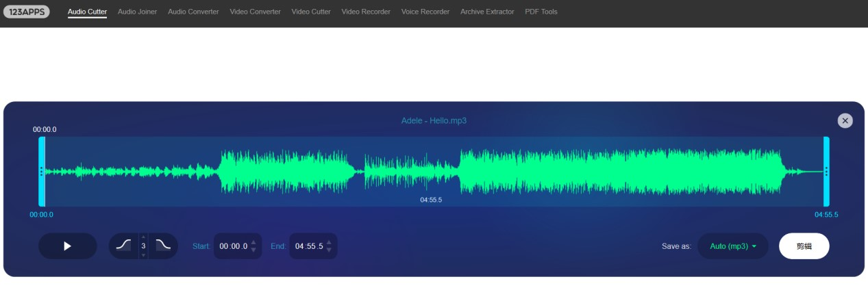
Task: Decrease the End time using down arrow
Action: pyautogui.click(x=329, y=250)
